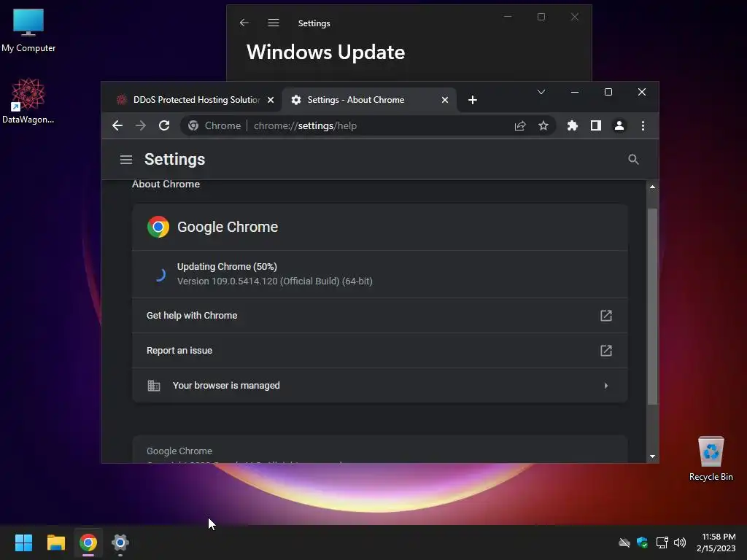
Task: Open Chrome extensions puzzle icon
Action: coord(572,125)
